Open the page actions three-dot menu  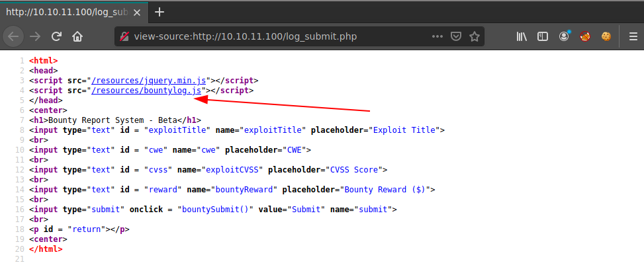coord(437,36)
